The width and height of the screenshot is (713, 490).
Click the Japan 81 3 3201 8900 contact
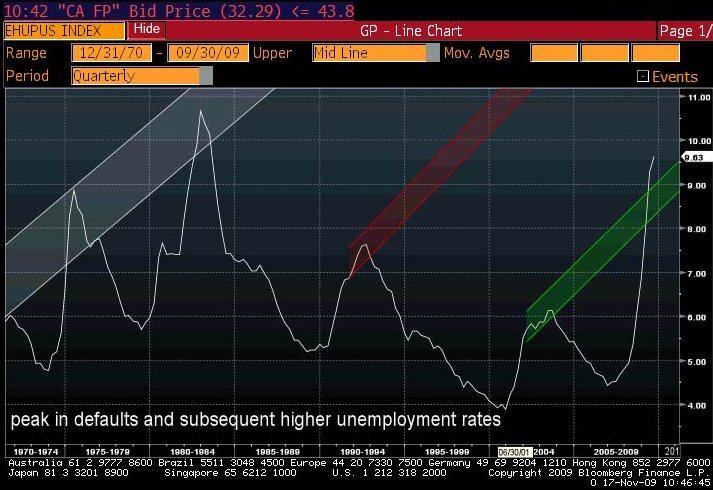(x=68, y=473)
